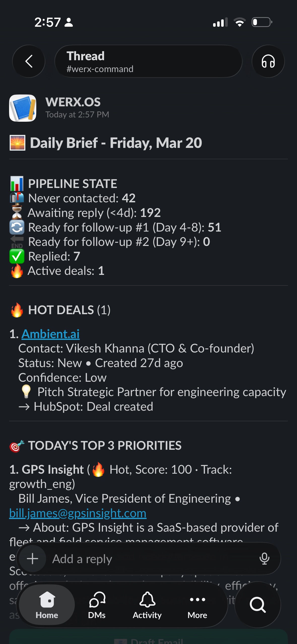Tap the back arrow button
This screenshot has height=644, width=297.
[x=29, y=61]
